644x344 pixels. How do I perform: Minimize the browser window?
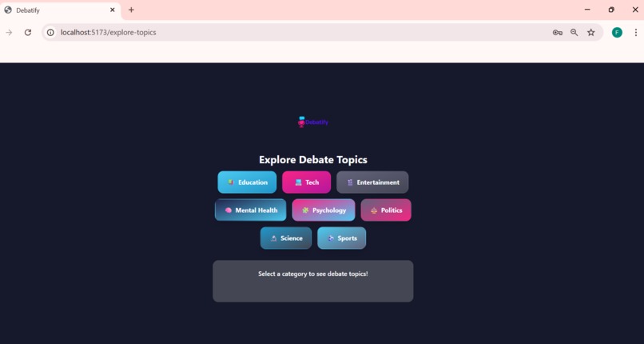click(587, 10)
